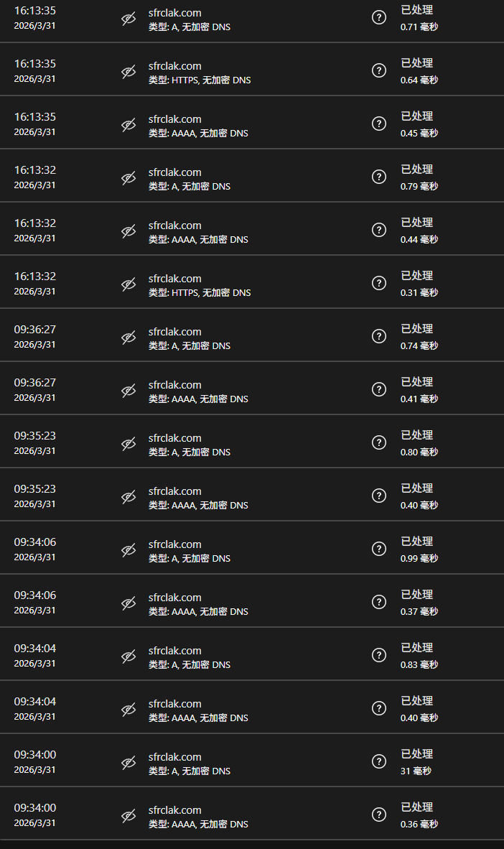Open the sfrclak.com entry with 0.71 毫秒
Viewport: 504px width, 849px height.
(x=175, y=13)
